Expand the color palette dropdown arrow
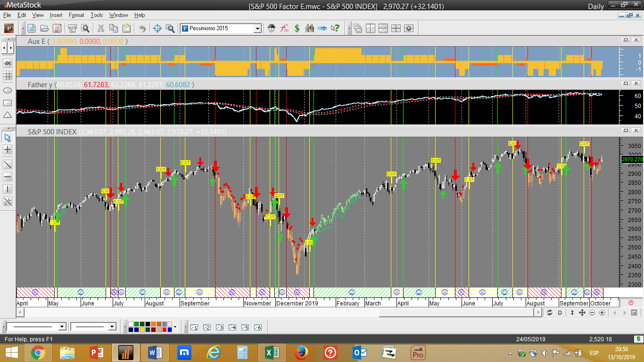Viewport: 644px width, 362px height. pos(175,327)
